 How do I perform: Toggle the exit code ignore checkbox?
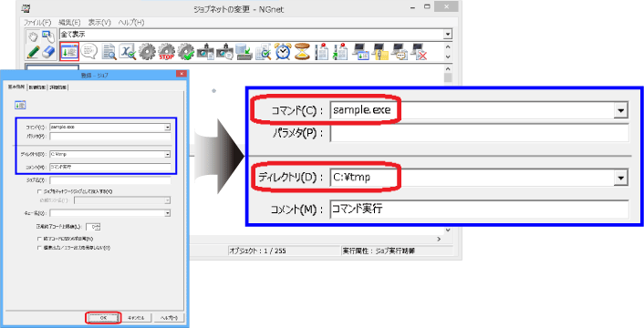tap(40, 239)
